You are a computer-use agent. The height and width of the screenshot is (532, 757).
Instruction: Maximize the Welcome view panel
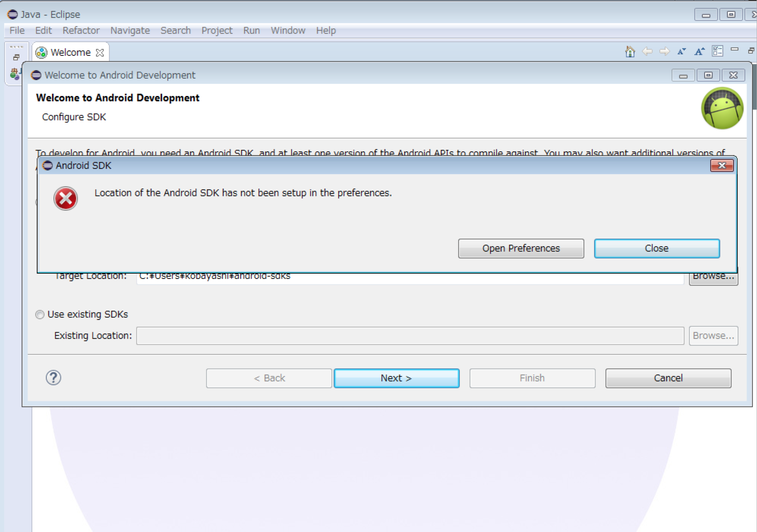coord(751,50)
